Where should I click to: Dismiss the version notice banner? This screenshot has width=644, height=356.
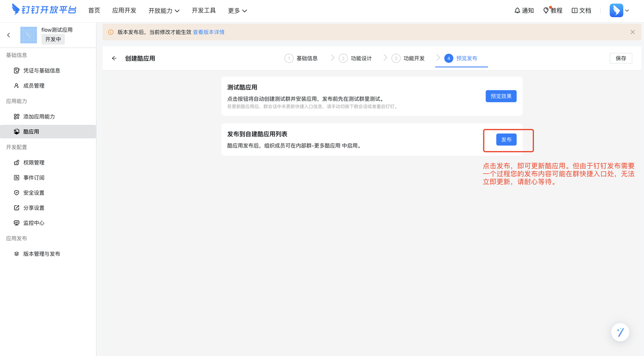click(x=632, y=32)
